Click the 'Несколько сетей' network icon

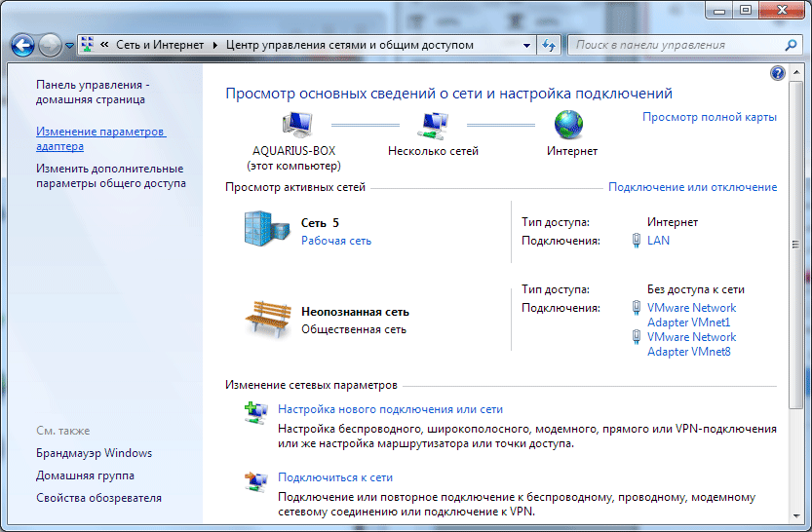point(433,126)
